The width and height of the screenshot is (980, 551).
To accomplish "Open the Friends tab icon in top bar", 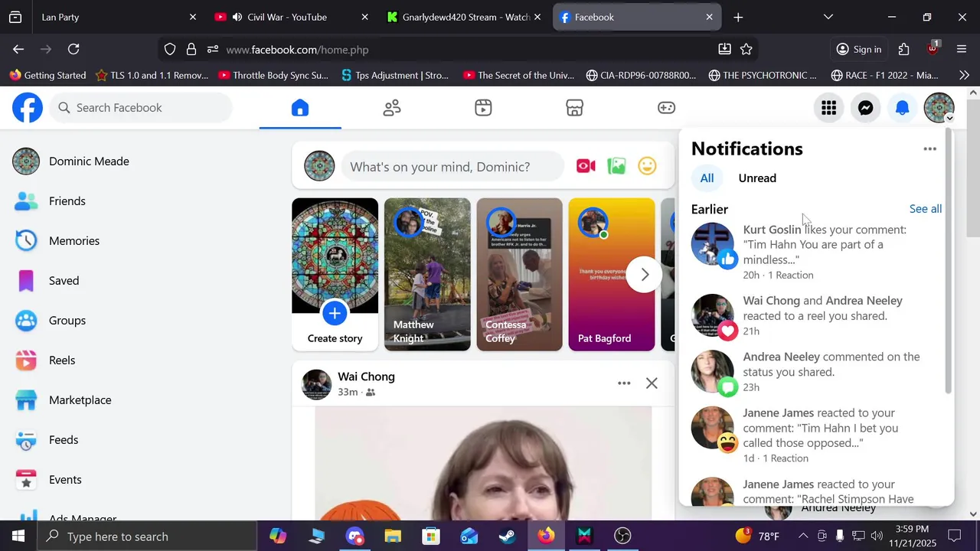I will 392,108.
